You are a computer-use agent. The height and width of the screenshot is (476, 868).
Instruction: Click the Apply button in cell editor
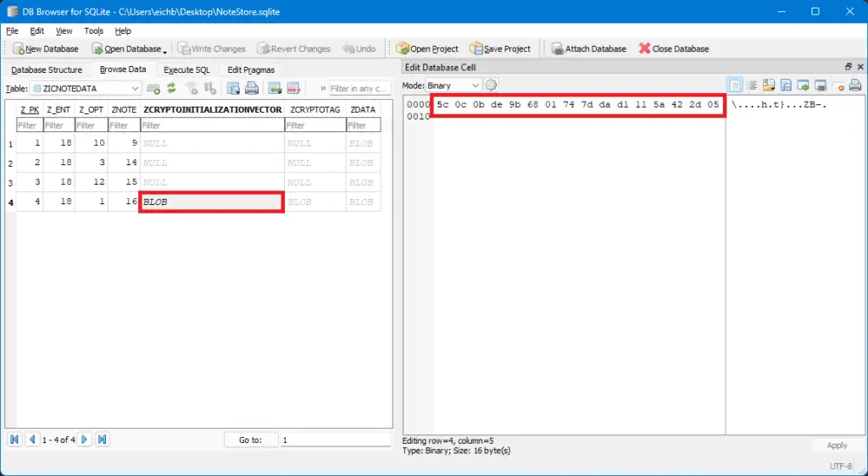click(837, 445)
